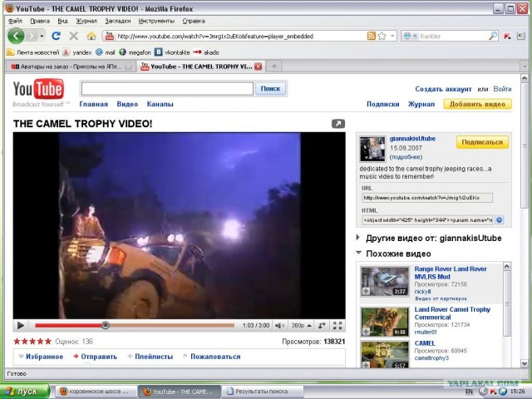This screenshot has height=399, width=532.
Task: Rate video with the five stars
Action: [x=32, y=342]
